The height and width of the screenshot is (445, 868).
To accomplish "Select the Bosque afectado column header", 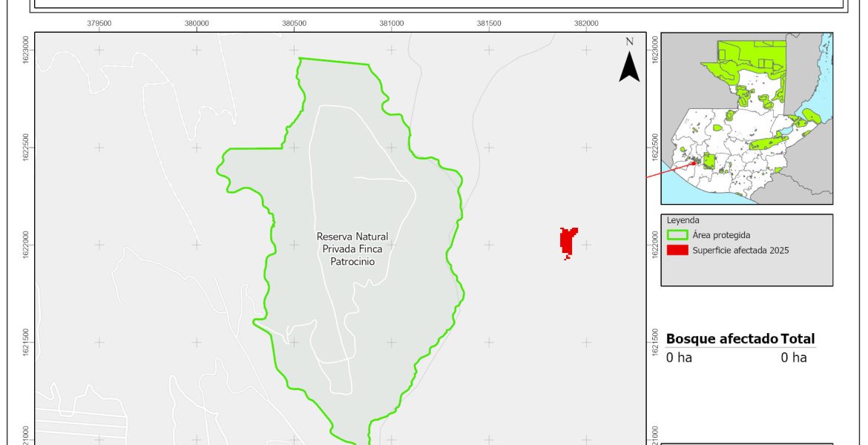I will (x=722, y=339).
